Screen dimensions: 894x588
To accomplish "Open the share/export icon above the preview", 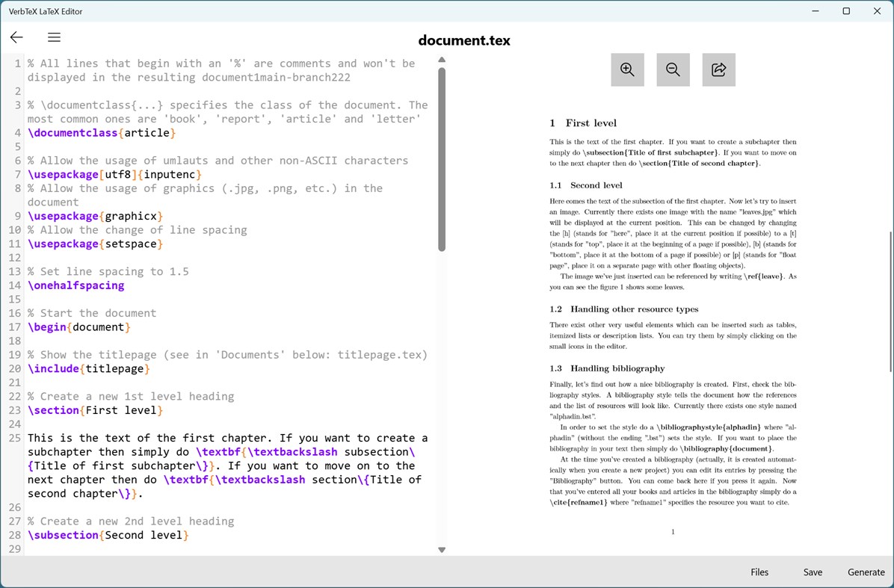I will pyautogui.click(x=718, y=69).
